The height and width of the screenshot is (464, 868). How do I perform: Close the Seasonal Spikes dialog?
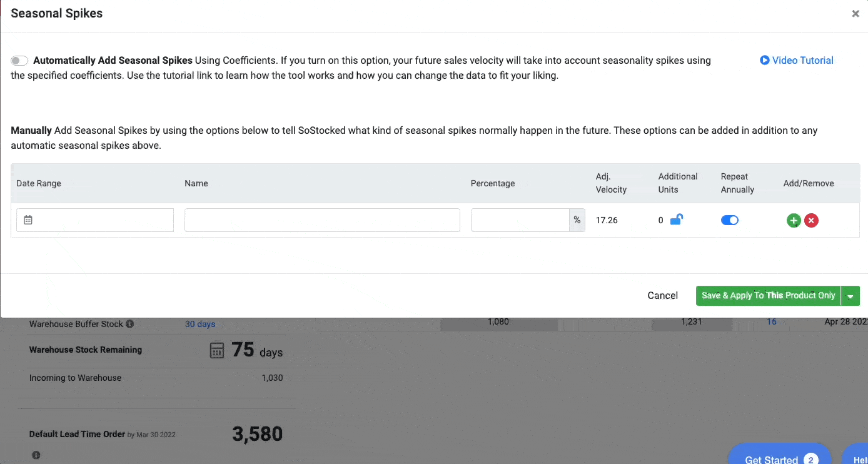(855, 13)
